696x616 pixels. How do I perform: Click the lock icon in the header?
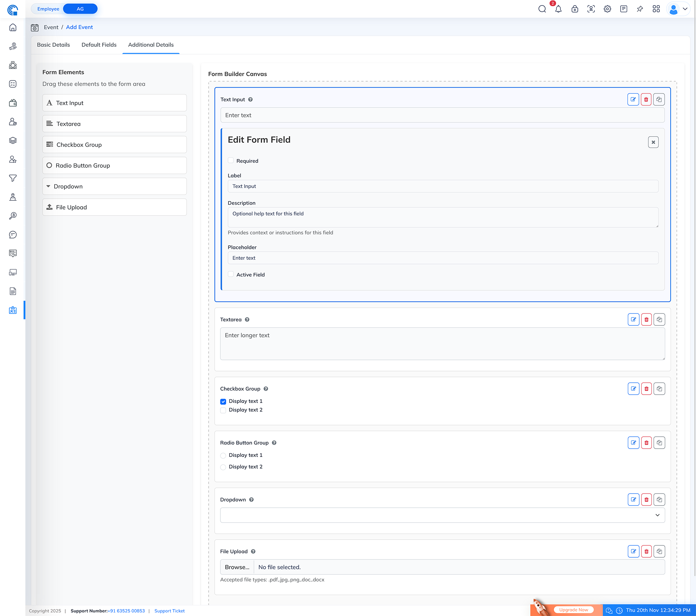tap(575, 9)
